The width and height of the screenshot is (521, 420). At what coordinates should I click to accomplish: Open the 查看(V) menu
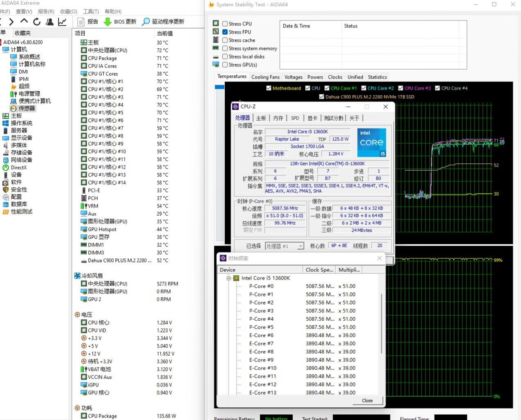coord(24,11)
